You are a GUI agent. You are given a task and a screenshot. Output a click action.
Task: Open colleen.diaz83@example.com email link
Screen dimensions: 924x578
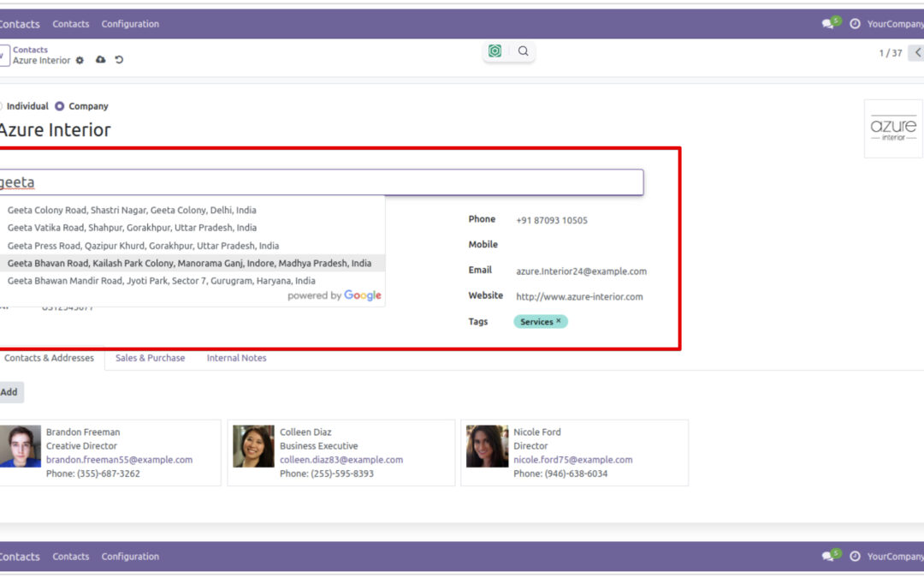[341, 460]
